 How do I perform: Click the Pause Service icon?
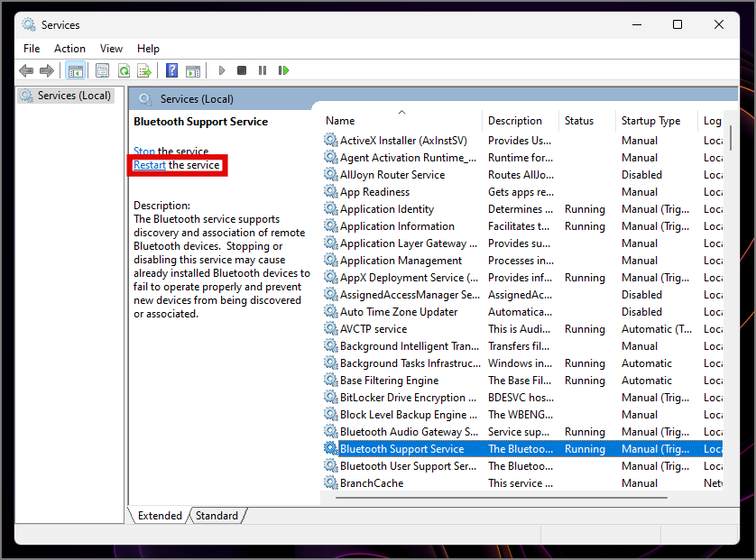coord(263,71)
